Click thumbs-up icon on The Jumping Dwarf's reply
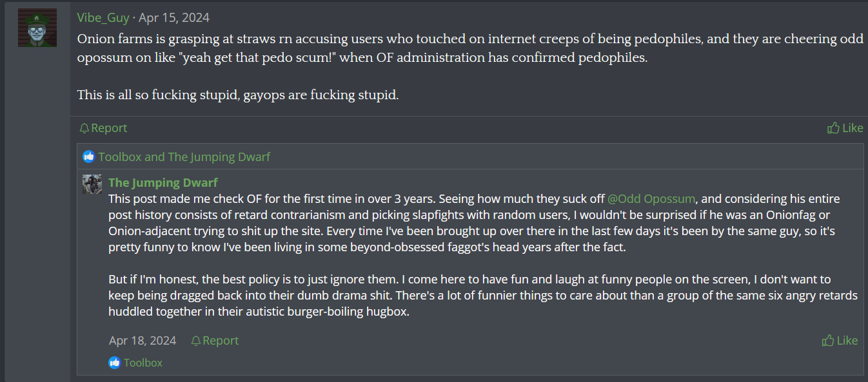The image size is (868, 382). pyautogui.click(x=828, y=341)
